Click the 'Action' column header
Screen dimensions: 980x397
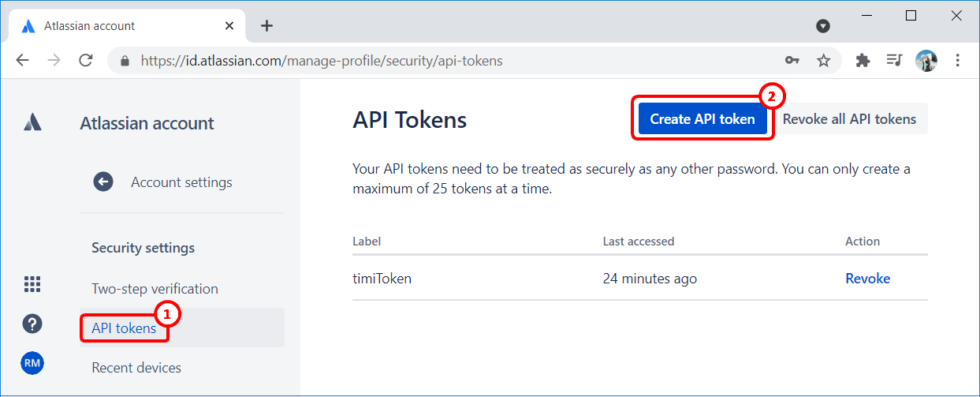pos(863,242)
